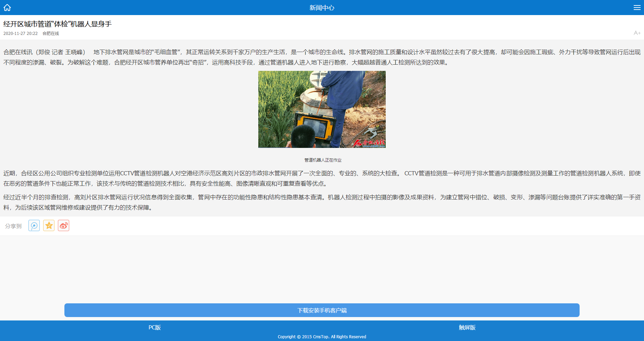Image resolution: width=644 pixels, height=341 pixels.
Task: Click the article headline about 管道体检机器人
Action: point(58,24)
